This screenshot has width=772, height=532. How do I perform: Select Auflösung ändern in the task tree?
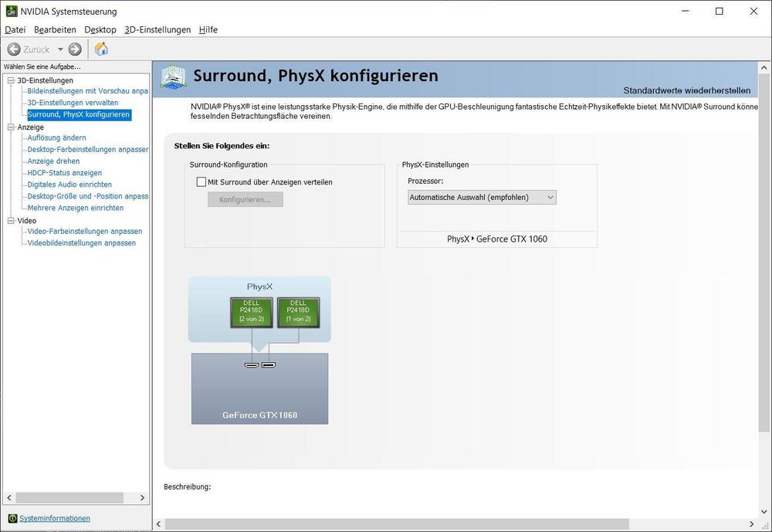click(x=56, y=137)
